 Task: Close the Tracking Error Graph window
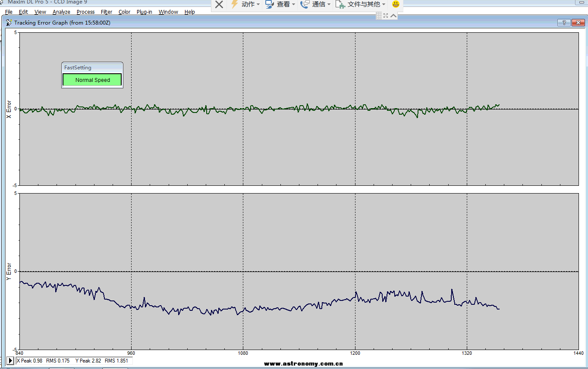[x=577, y=22]
